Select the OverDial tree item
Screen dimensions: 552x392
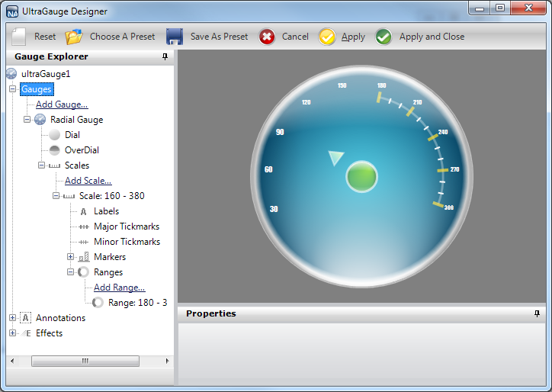click(82, 150)
